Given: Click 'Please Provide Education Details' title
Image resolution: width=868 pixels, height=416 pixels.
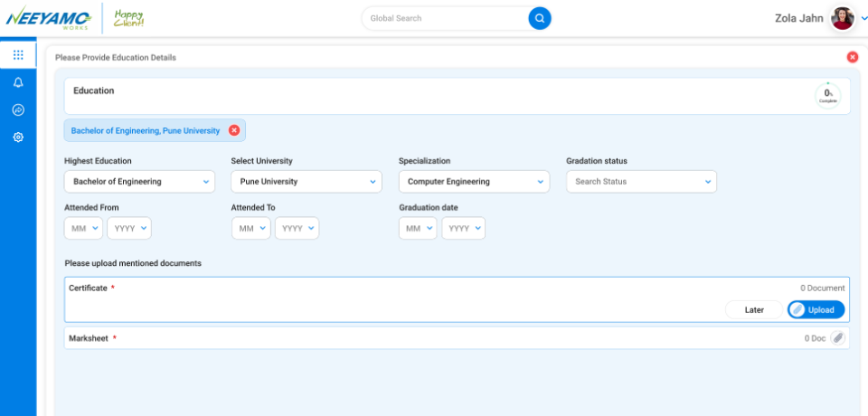Looking at the screenshot, I should click(x=116, y=58).
